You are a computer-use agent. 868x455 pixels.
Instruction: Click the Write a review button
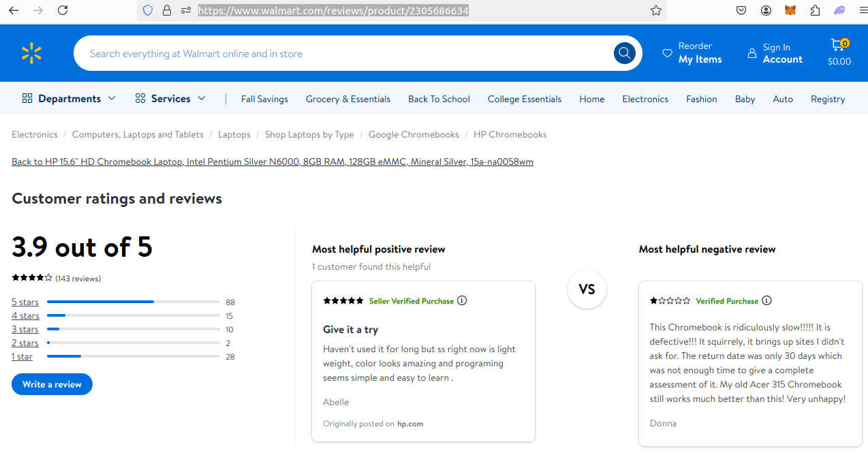[x=52, y=384]
